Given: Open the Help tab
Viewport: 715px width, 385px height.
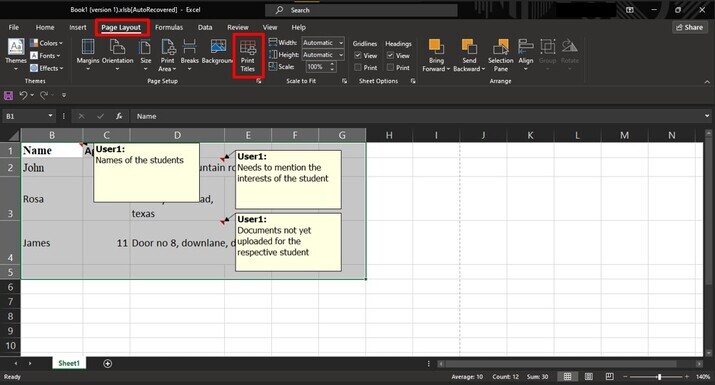Looking at the screenshot, I should click(299, 27).
